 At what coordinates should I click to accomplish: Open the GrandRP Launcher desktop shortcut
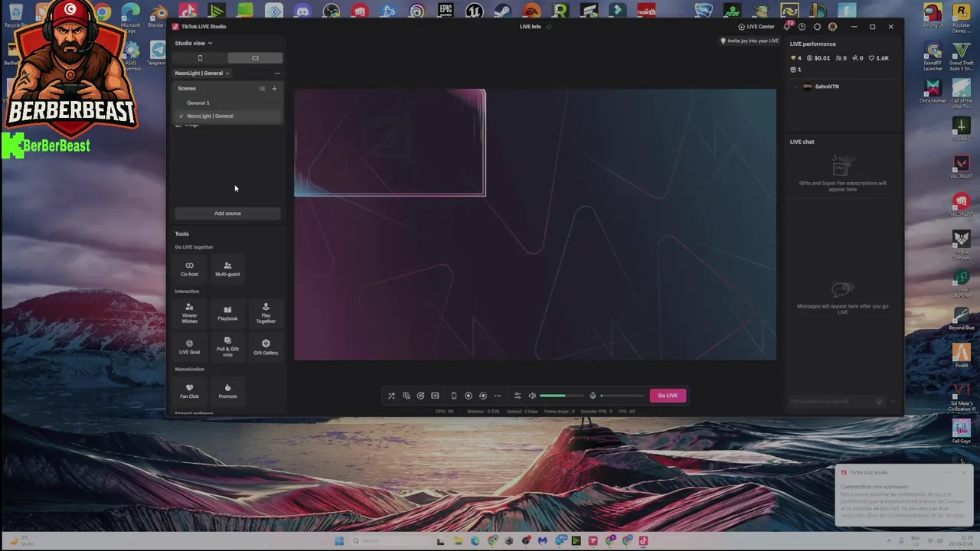point(933,55)
